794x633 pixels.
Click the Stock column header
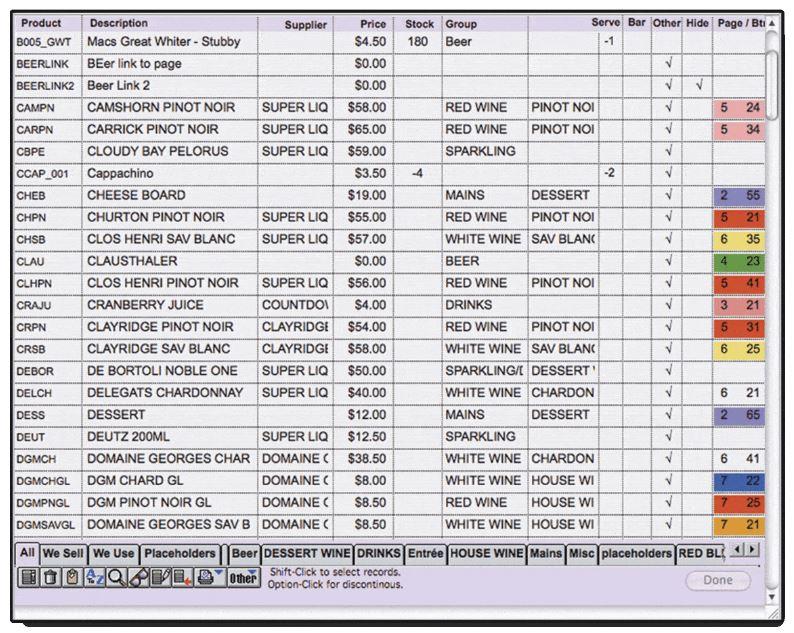(x=419, y=24)
